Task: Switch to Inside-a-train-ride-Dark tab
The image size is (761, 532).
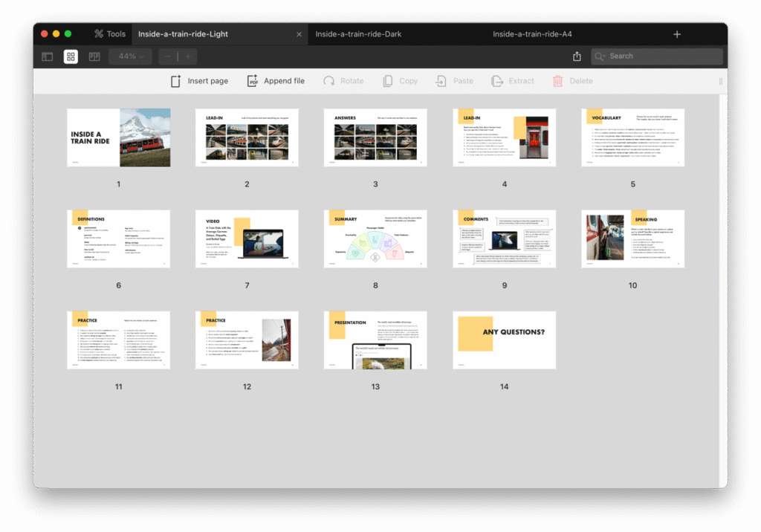Action: click(357, 34)
